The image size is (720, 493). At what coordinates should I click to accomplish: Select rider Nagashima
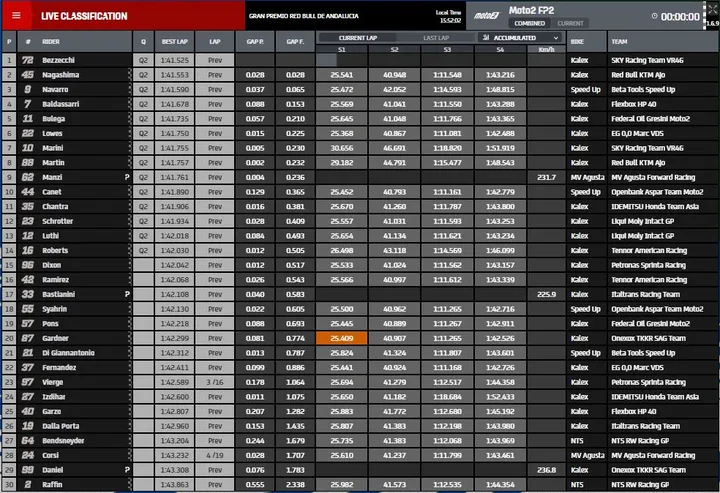(61, 75)
